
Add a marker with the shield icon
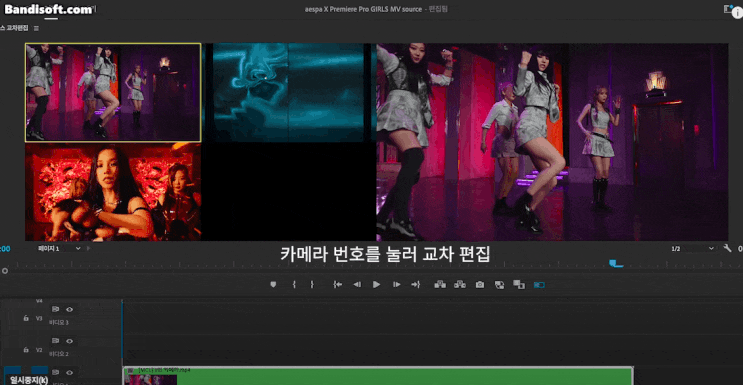[x=273, y=284]
